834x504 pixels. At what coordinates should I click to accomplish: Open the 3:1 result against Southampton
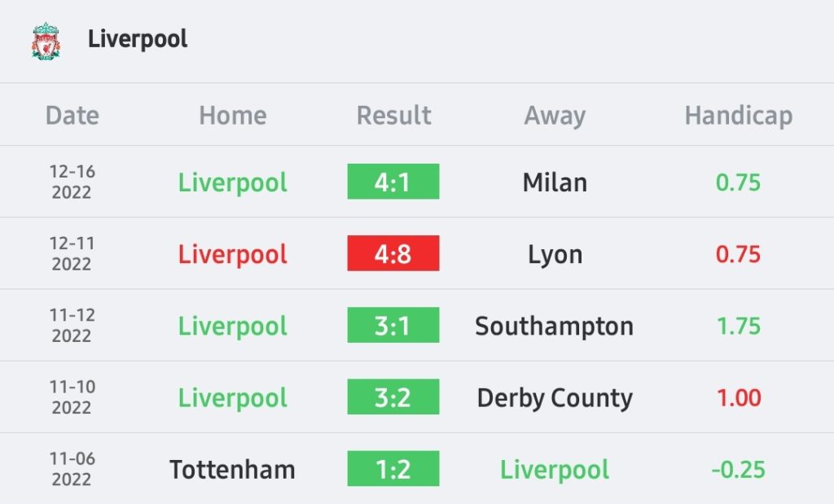pyautogui.click(x=393, y=326)
